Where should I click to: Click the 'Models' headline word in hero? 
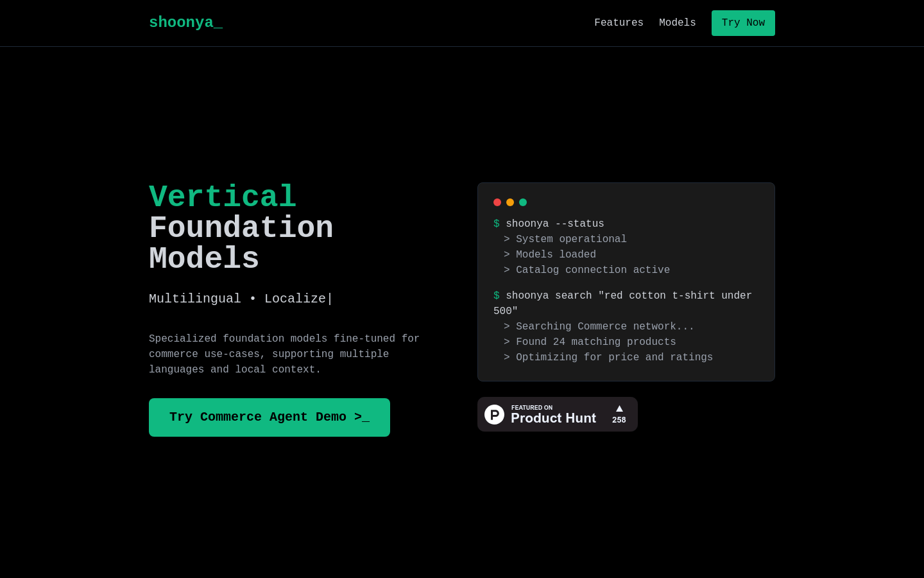pyautogui.click(x=204, y=259)
